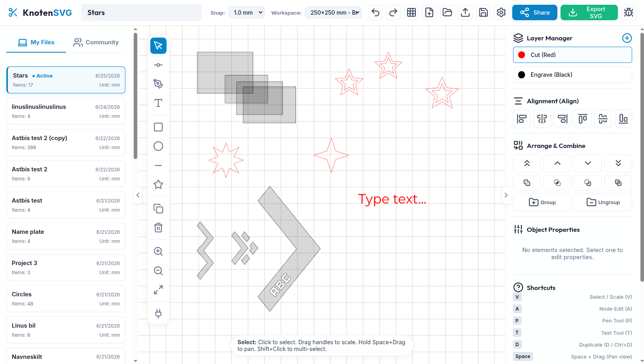Align objects to right edge
The height and width of the screenshot is (364, 644).
point(563,119)
